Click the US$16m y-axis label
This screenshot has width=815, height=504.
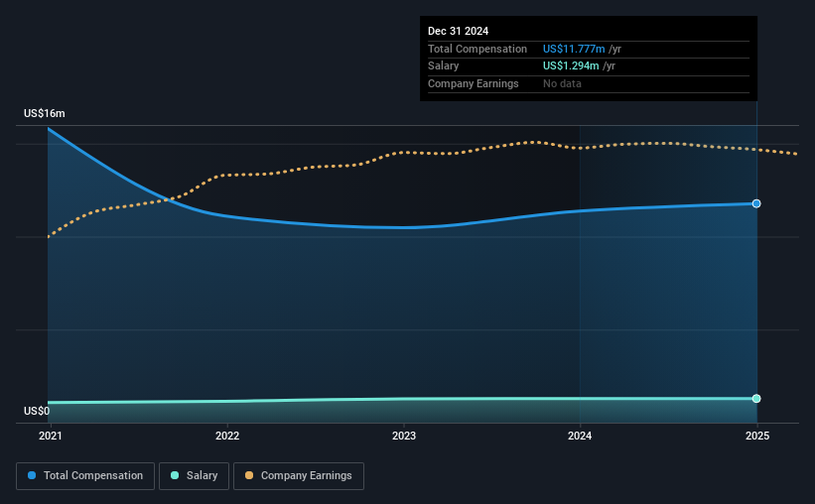tap(45, 113)
